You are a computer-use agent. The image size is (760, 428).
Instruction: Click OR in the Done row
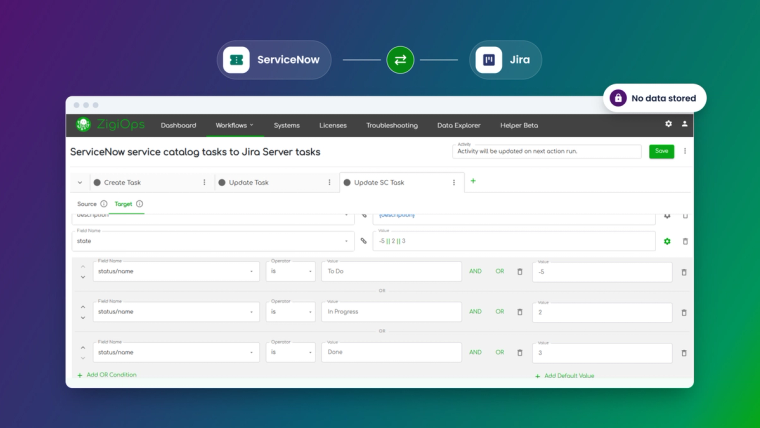click(x=500, y=352)
